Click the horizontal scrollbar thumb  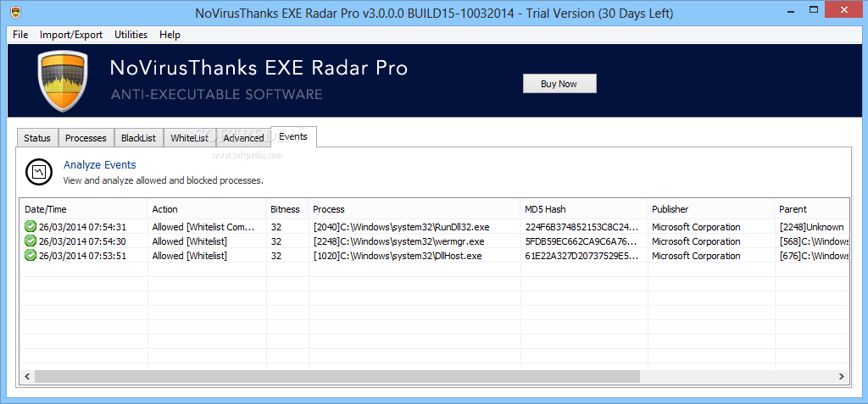click(337, 376)
